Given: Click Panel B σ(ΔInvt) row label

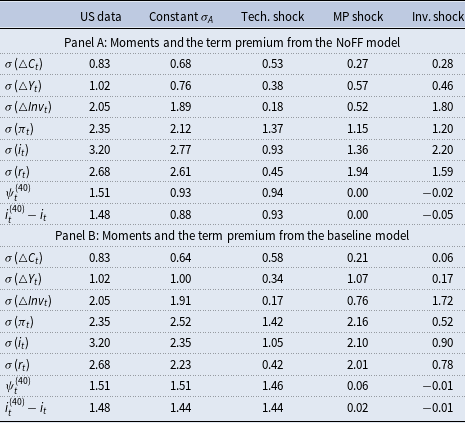Looking at the screenshot, I should click(x=28, y=301).
